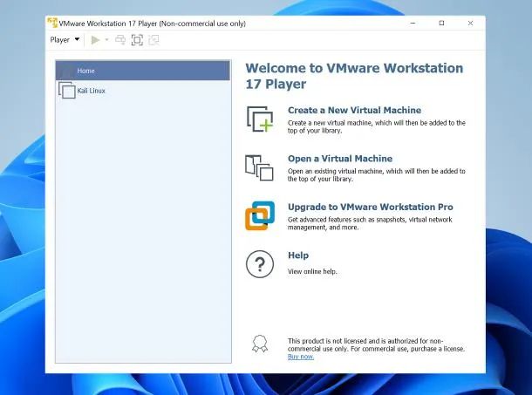Click the Open a Virtual Machine heading
532x395 pixels.
(340, 159)
